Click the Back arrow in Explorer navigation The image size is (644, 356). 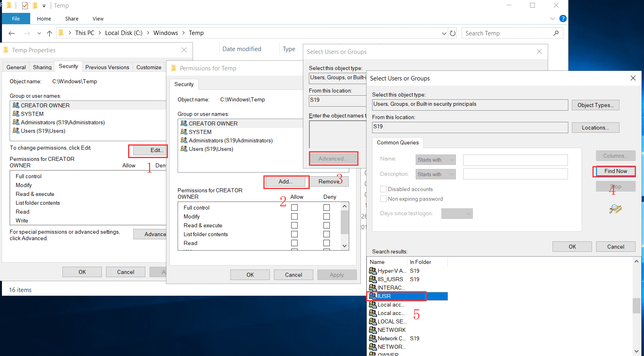point(12,33)
